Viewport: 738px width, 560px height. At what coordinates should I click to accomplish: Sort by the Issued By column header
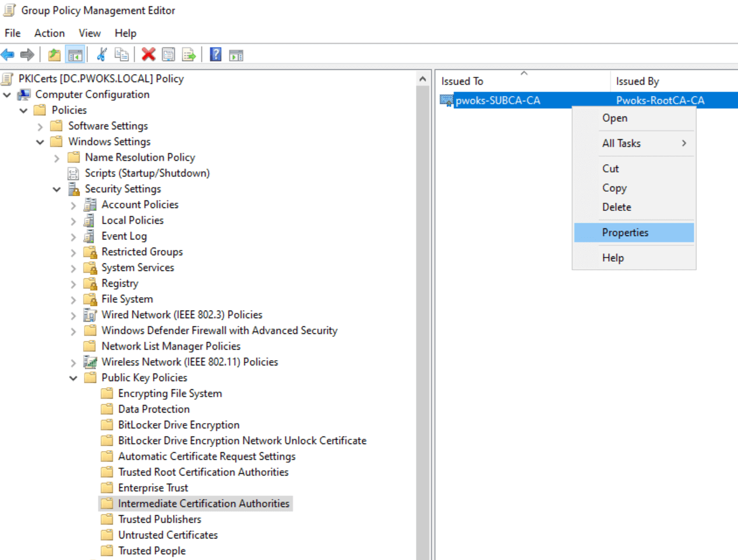pos(674,81)
